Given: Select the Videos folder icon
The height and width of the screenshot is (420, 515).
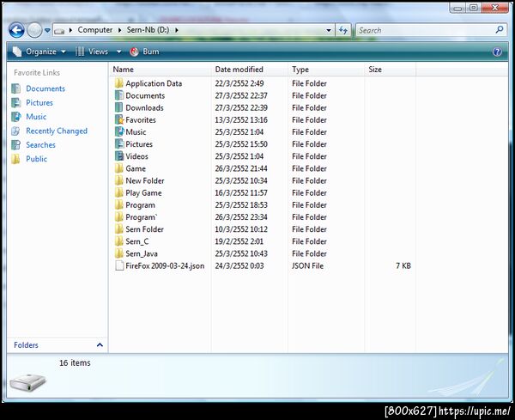Looking at the screenshot, I should click(119, 156).
